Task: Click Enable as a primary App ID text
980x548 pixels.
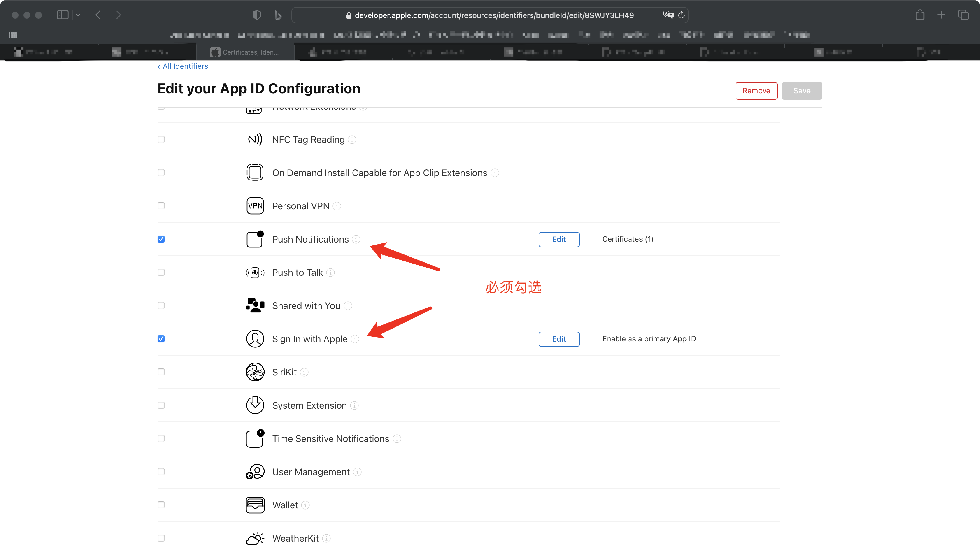Action: [x=649, y=339]
